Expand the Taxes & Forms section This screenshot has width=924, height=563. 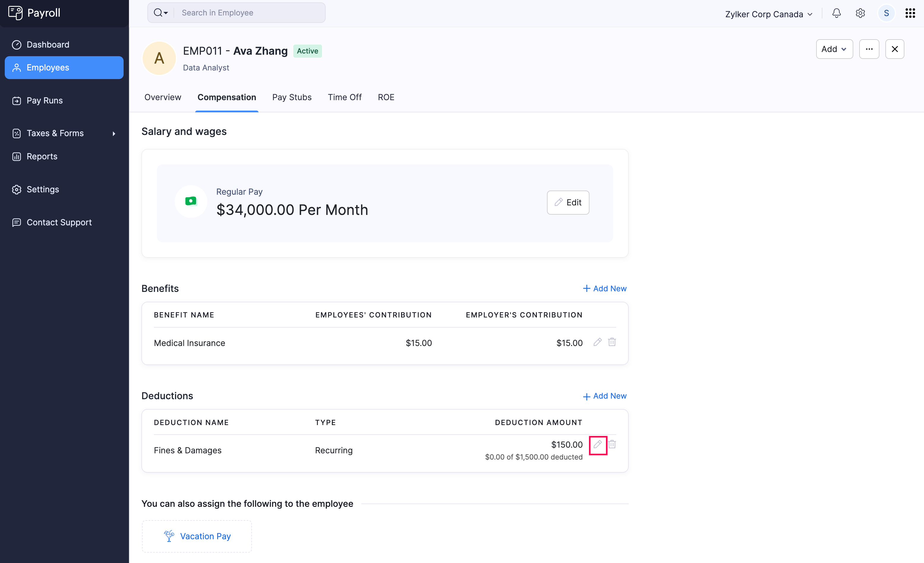pyautogui.click(x=55, y=133)
